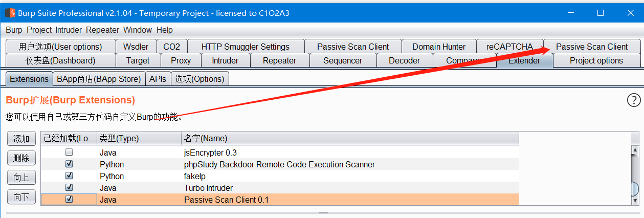This screenshot has width=644, height=218.
Task: Uncheck the Passive Scan Client 0.1 checkbox
Action: (69, 200)
